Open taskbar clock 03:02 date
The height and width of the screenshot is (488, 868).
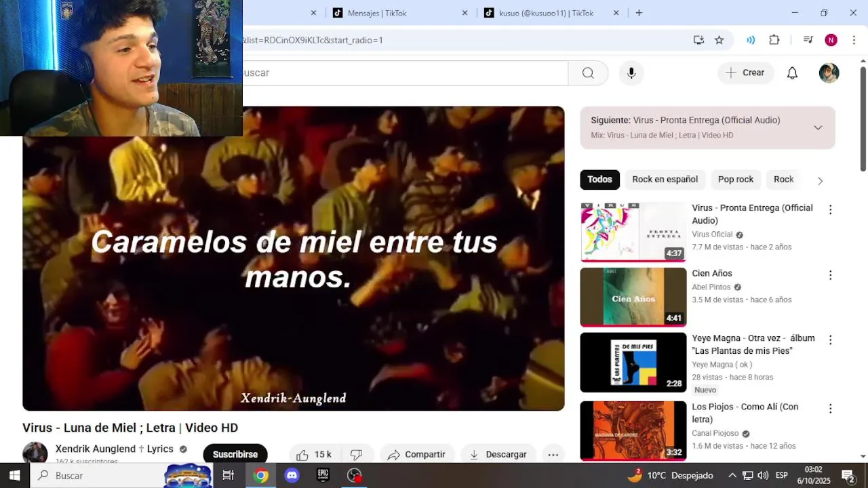coord(813,475)
